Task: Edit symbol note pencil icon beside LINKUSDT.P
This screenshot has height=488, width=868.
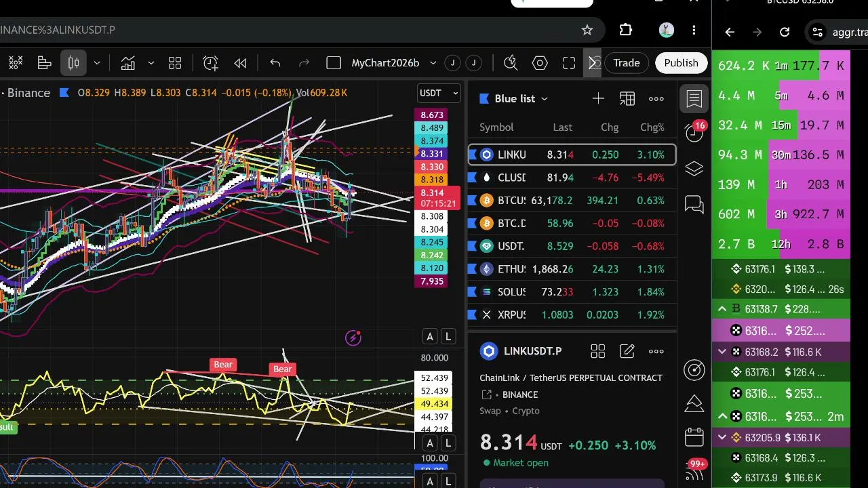Action: click(x=627, y=351)
